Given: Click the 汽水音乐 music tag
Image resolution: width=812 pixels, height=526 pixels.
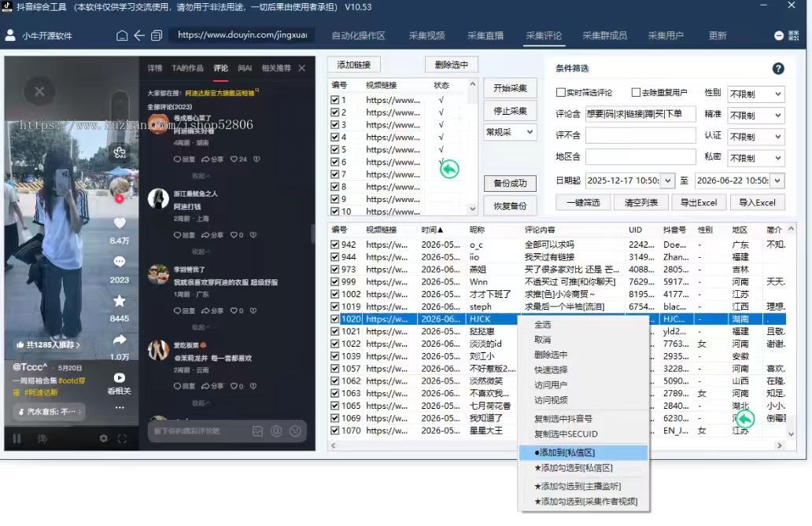Looking at the screenshot, I should click(50, 411).
